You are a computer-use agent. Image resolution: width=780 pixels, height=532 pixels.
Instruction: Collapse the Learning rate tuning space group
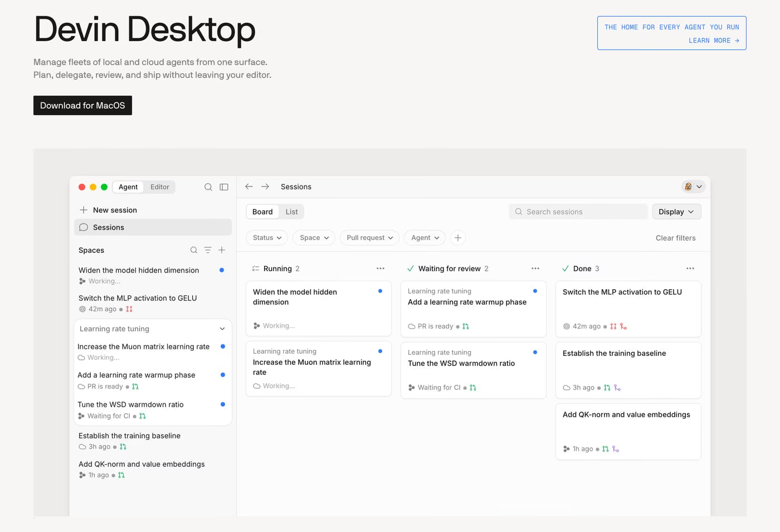pos(222,329)
